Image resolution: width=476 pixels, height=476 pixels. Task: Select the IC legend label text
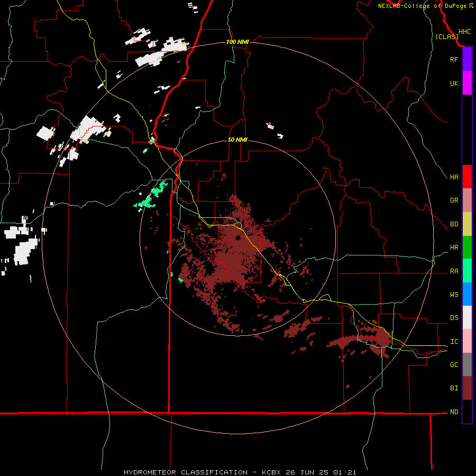click(454, 342)
